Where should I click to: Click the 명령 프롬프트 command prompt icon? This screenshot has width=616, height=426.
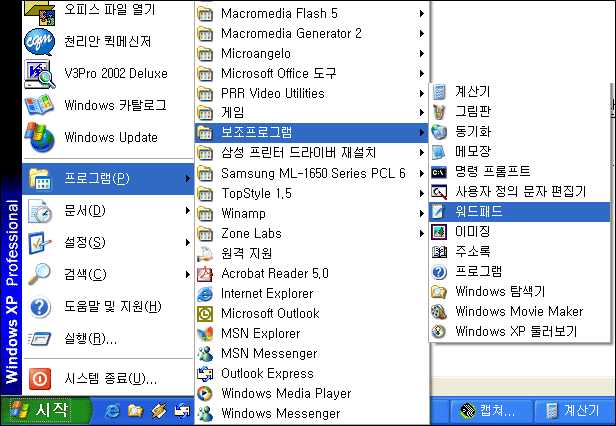click(x=439, y=172)
